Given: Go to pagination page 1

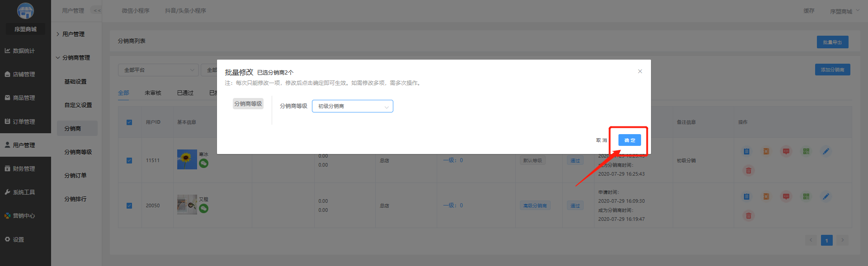Looking at the screenshot, I should pyautogui.click(x=827, y=240).
